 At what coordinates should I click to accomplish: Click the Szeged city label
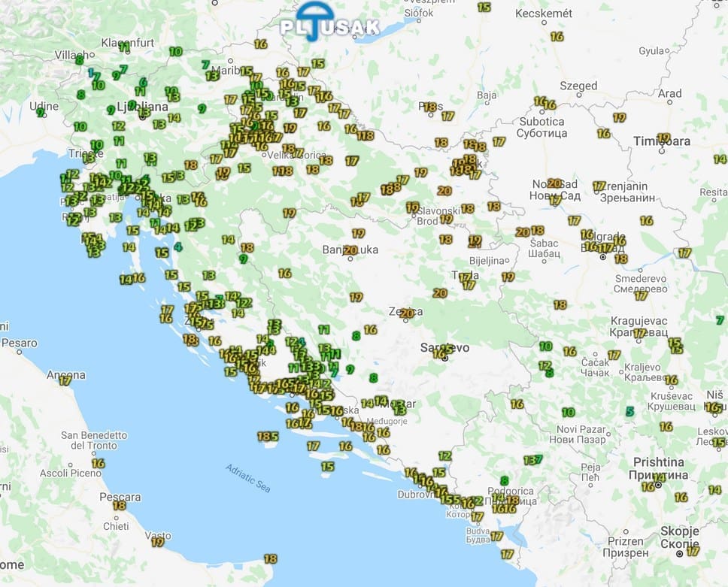coord(578,86)
